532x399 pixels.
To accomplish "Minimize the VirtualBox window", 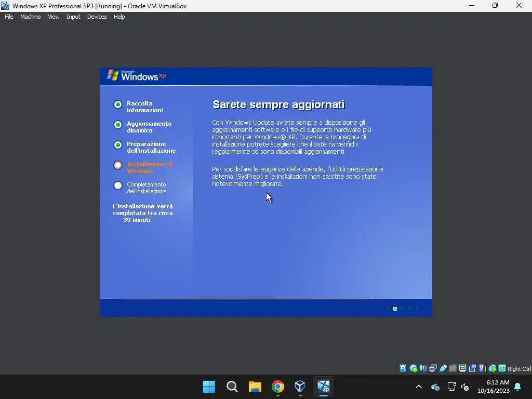I will point(472,5).
